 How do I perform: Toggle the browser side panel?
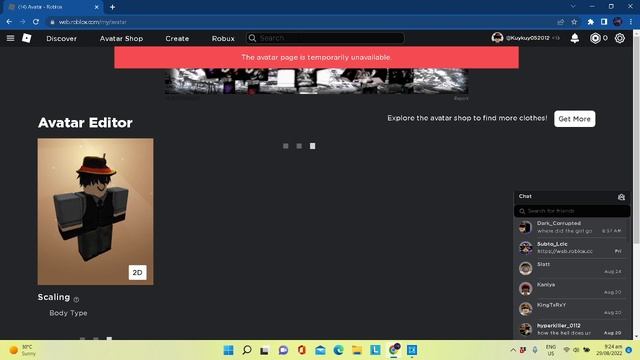point(604,22)
